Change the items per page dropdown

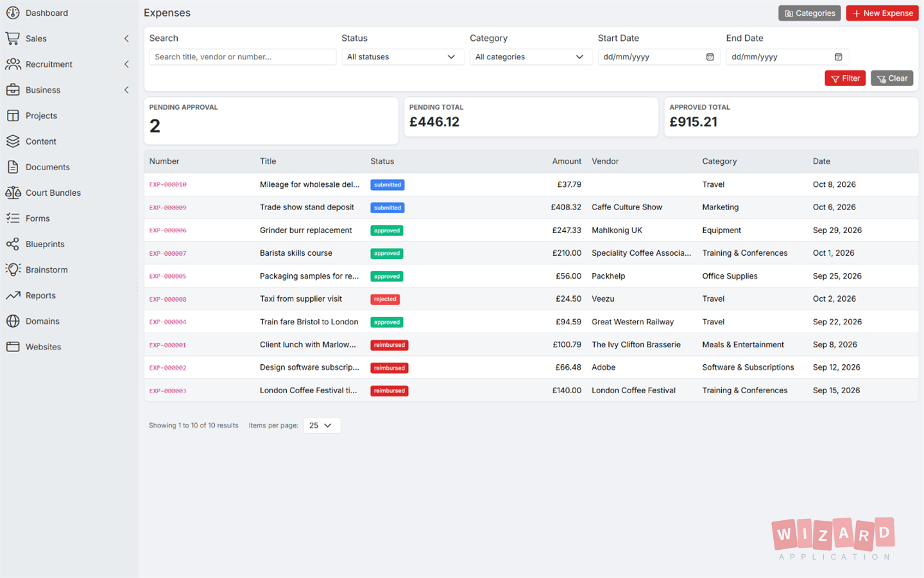(x=321, y=425)
